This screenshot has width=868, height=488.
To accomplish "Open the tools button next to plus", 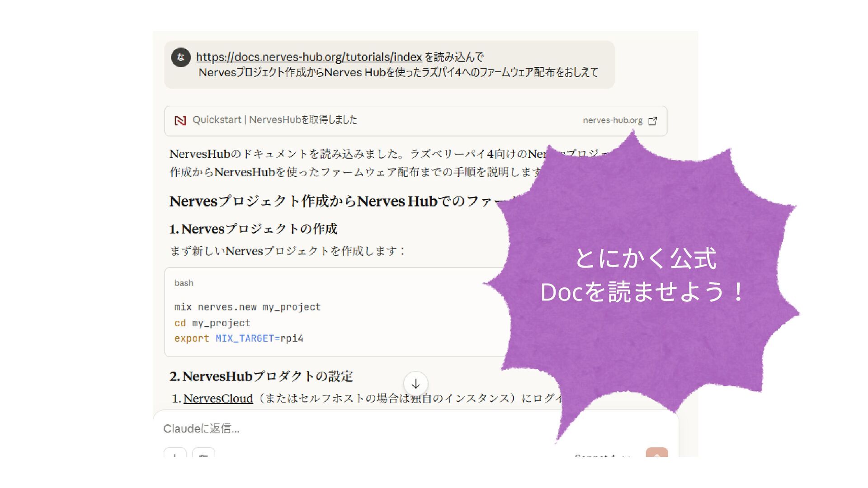I will coord(203,454).
